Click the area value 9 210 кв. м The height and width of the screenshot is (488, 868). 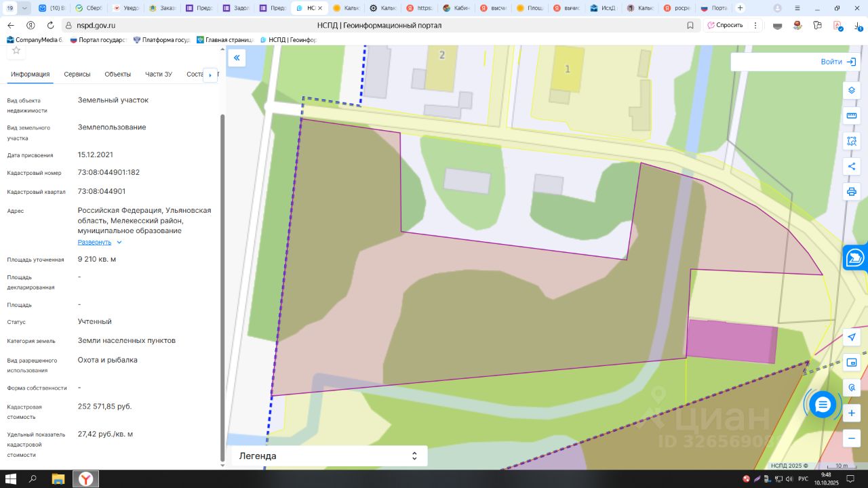click(97, 260)
